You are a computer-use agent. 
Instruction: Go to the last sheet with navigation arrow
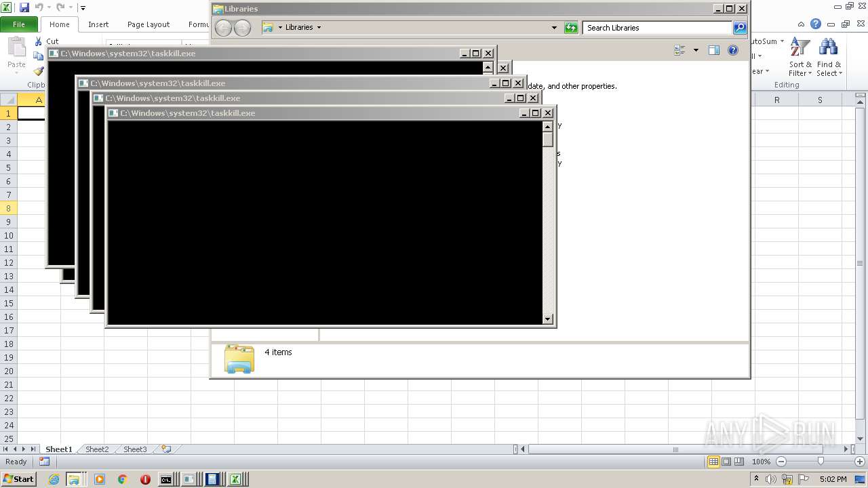click(x=33, y=449)
